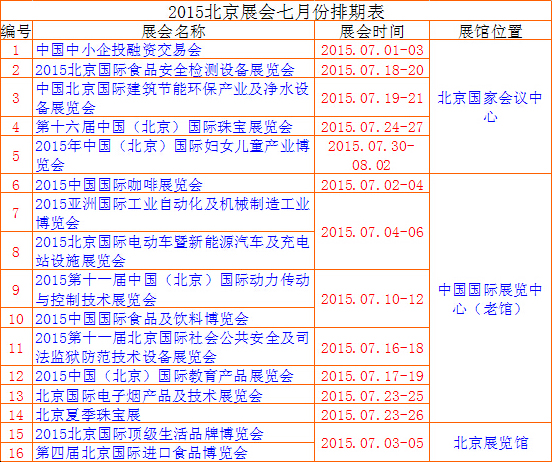Open 北京夏季珠宝展 link

click(x=88, y=414)
